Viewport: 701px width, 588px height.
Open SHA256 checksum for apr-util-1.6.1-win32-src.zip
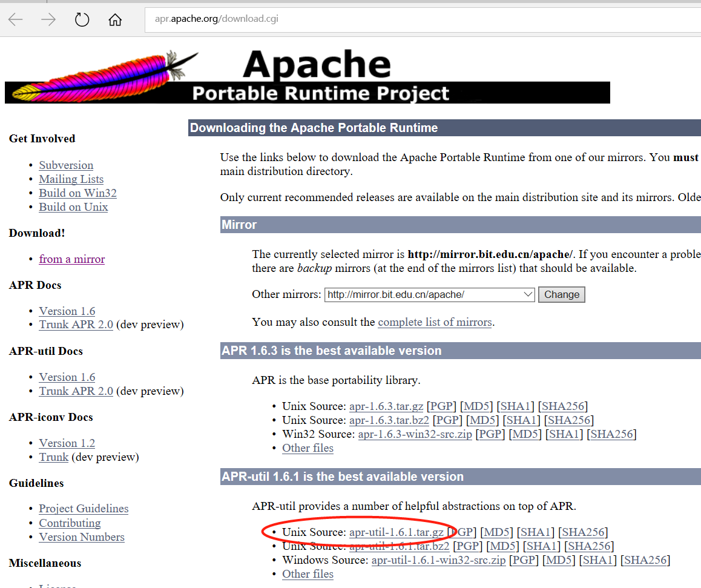click(645, 560)
